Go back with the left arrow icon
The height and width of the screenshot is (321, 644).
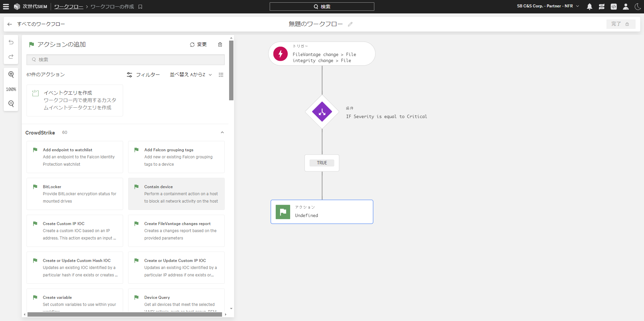[10, 24]
